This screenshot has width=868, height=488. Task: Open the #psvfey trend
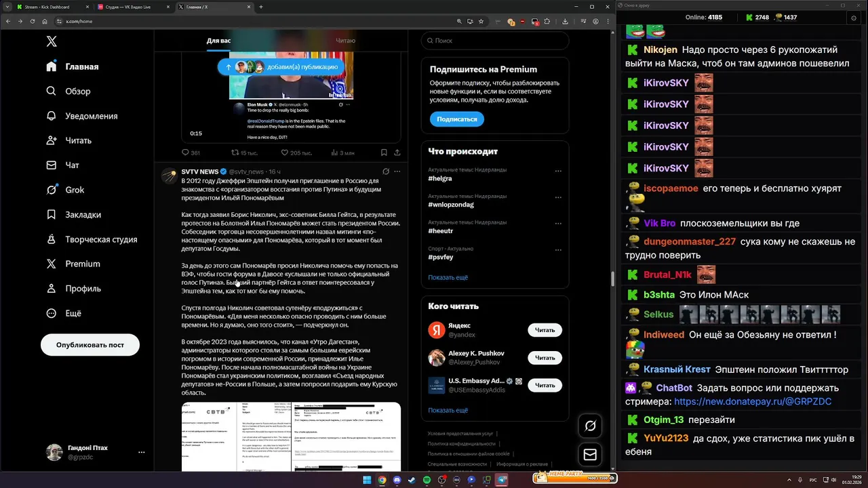click(x=441, y=258)
